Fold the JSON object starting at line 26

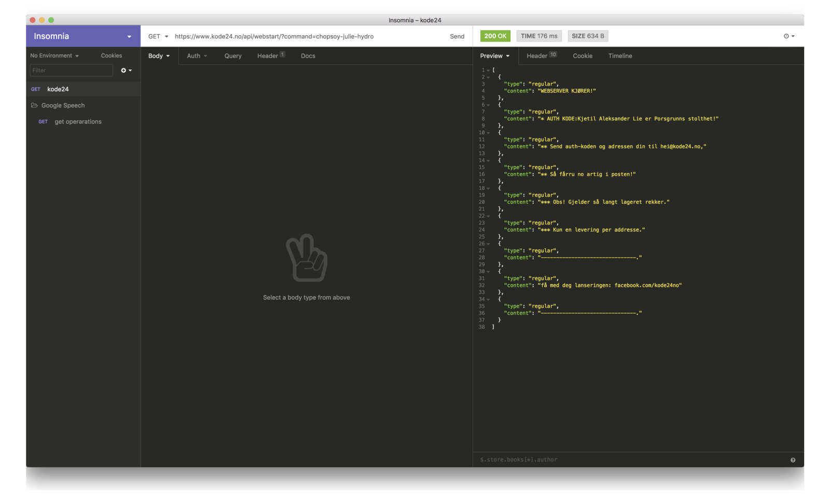(x=488, y=244)
